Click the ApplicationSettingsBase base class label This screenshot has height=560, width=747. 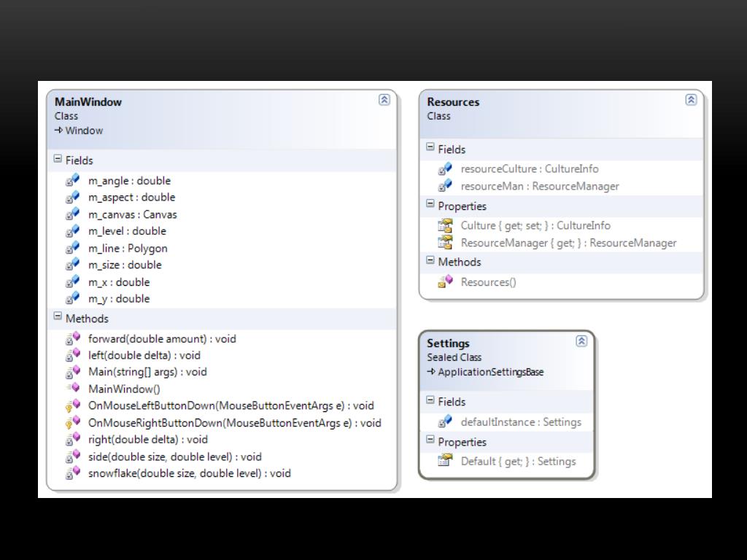click(490, 372)
